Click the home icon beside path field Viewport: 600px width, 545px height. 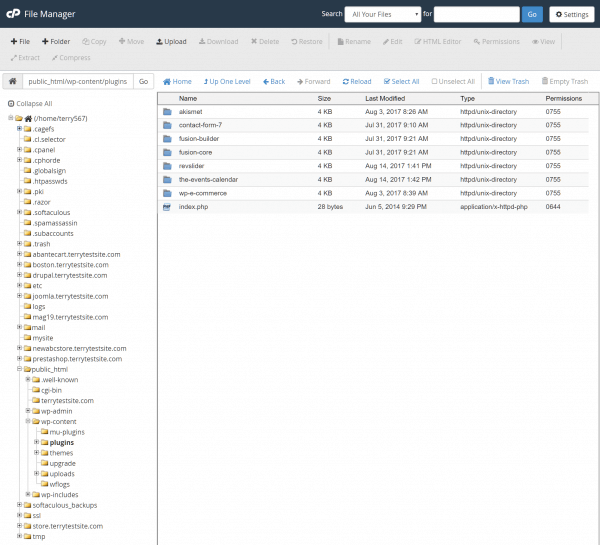(x=13, y=81)
